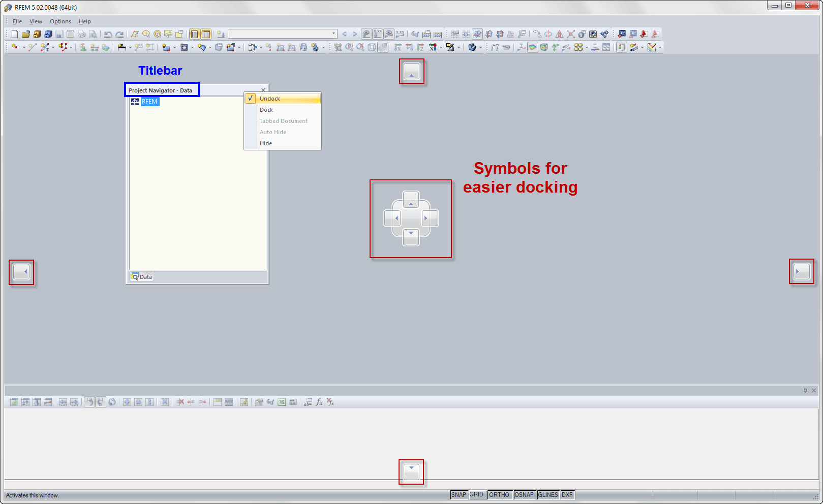Click the blue model cabinet icon

point(48,34)
